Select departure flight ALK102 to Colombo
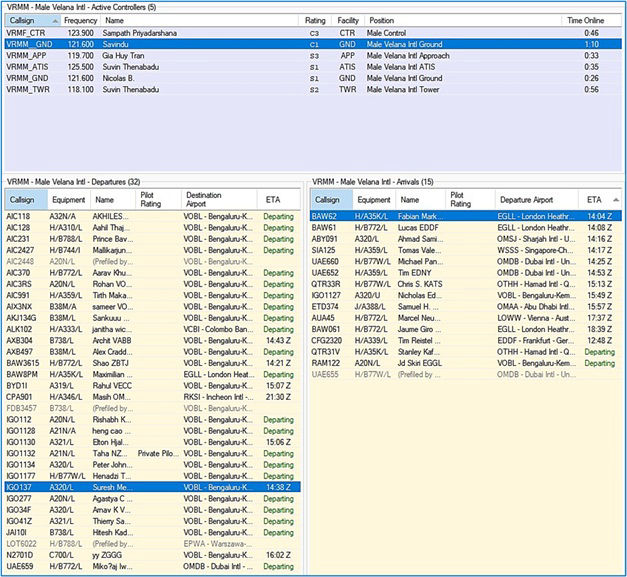This screenshot has height=577, width=627. (x=20, y=328)
